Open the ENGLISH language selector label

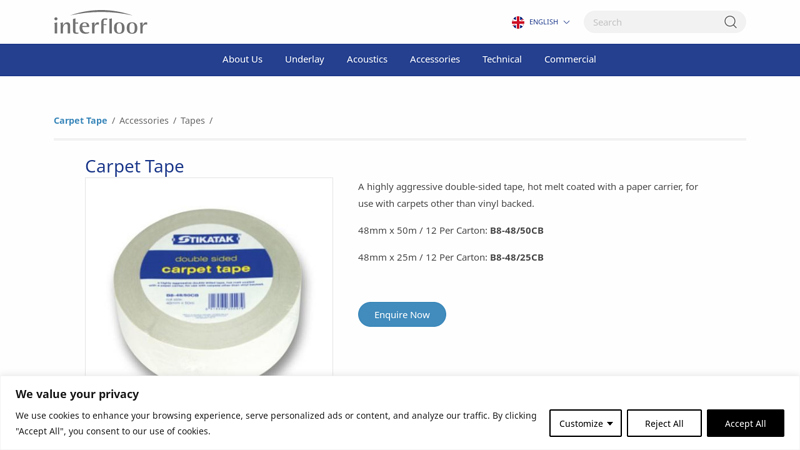tap(543, 22)
